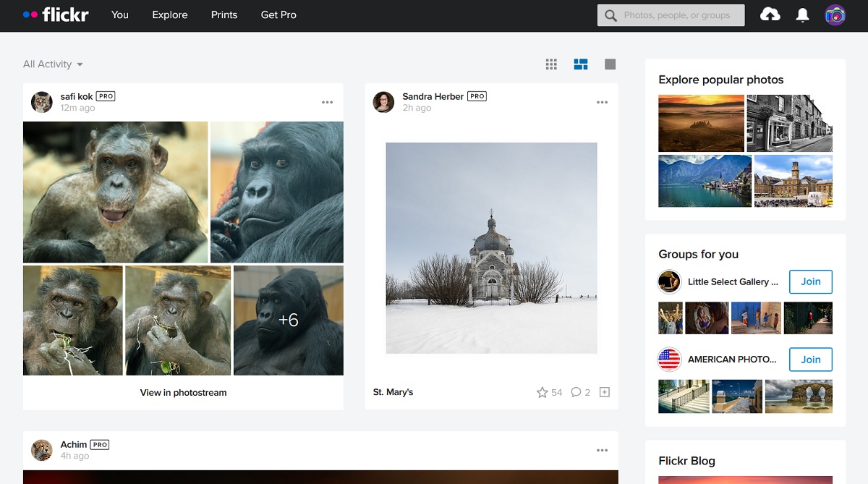The image size is (868, 484).
Task: Open overflow menu on safi kok's post
Action: point(328,102)
